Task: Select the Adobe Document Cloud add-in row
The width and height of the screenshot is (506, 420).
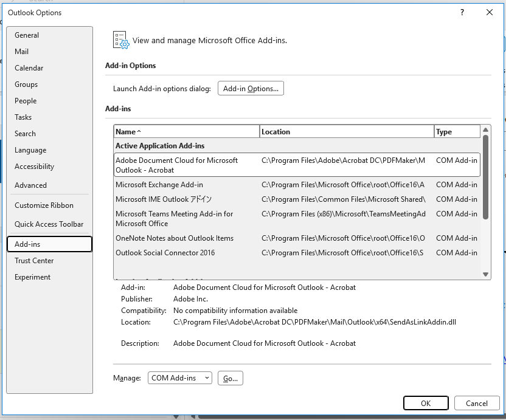Action: (x=297, y=165)
